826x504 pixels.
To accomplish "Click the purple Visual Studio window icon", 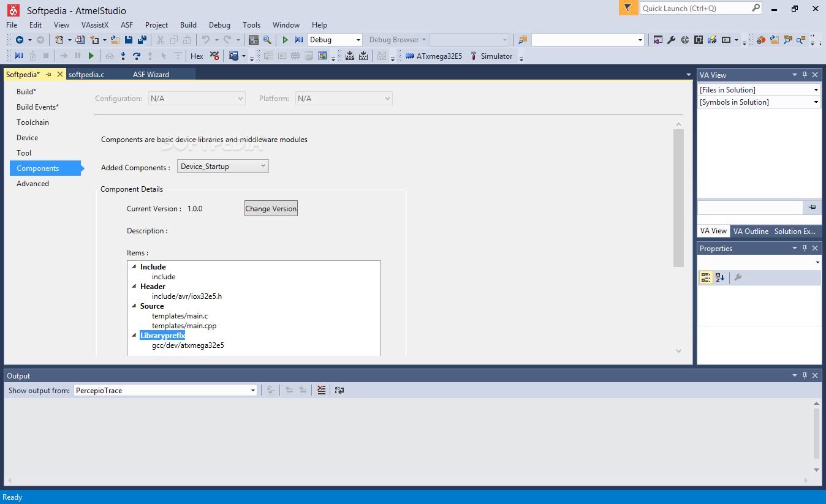I will coord(657,40).
